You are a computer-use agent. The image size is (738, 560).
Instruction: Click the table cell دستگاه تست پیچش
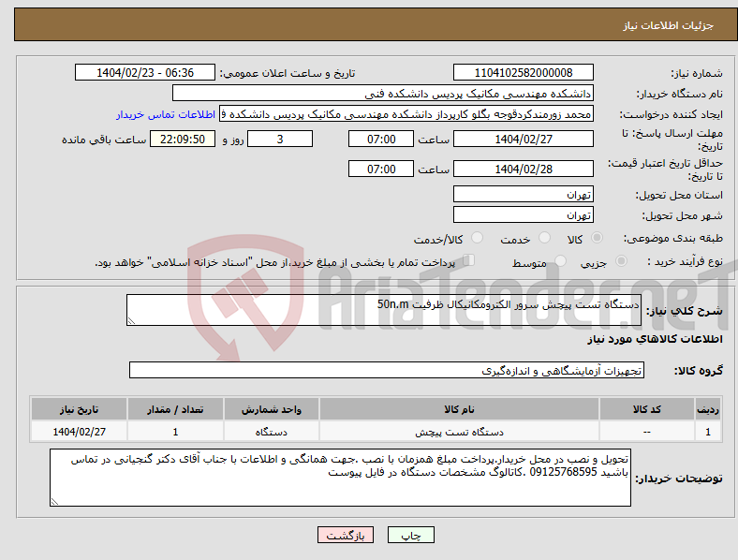coord(459,432)
